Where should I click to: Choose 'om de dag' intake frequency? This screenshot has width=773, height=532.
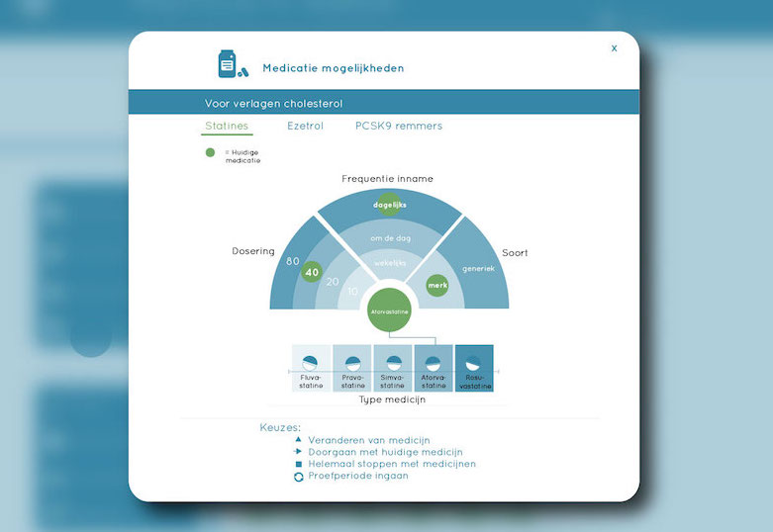click(390, 238)
